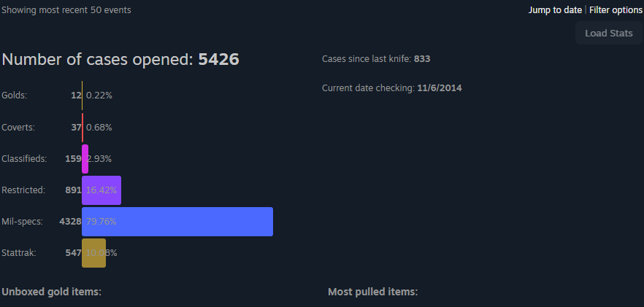Click the gold Stattrak bar
644x307 pixels.
[93, 253]
